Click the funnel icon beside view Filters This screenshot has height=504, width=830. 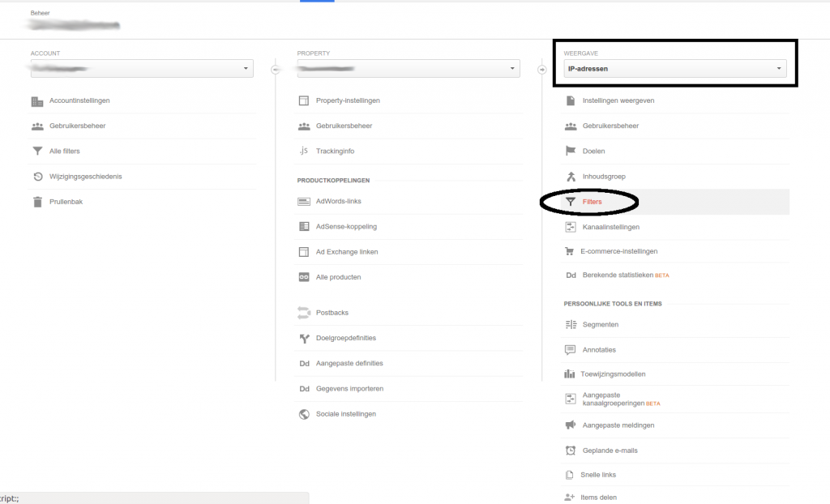570,202
